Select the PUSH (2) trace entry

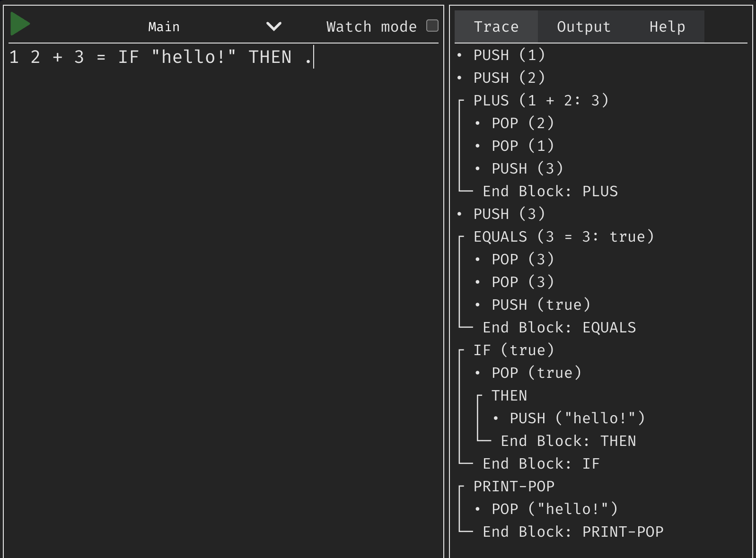coord(509,78)
